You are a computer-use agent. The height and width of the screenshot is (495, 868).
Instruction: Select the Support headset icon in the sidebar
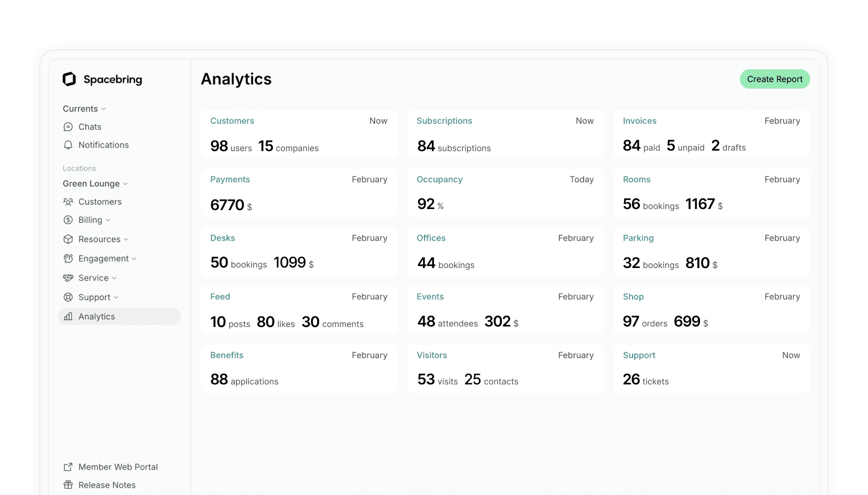pyautogui.click(x=68, y=297)
